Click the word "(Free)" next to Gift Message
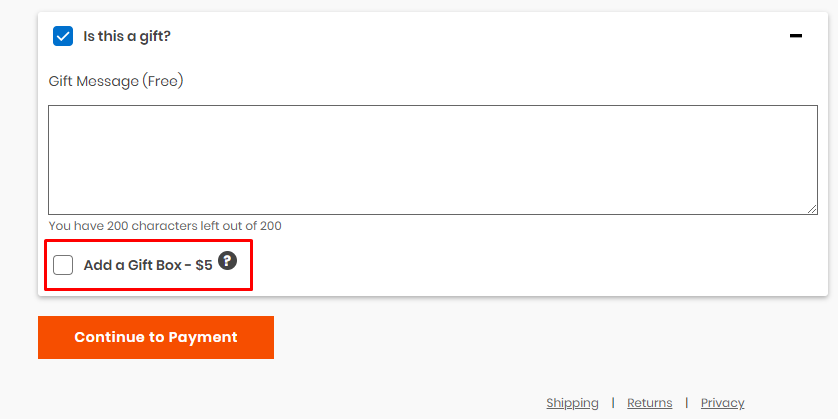This screenshot has height=419, width=838. pyautogui.click(x=163, y=82)
